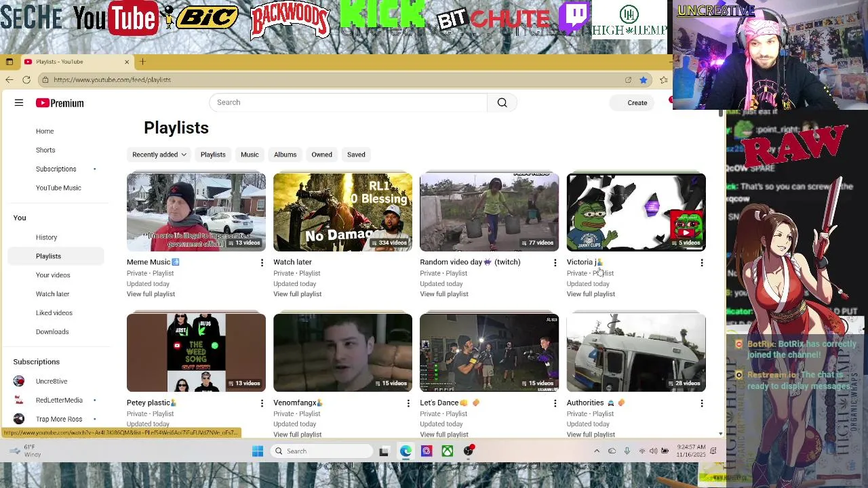The width and height of the screenshot is (868, 488).
Task: Open Subscriptions in the sidebar
Action: click(56, 169)
